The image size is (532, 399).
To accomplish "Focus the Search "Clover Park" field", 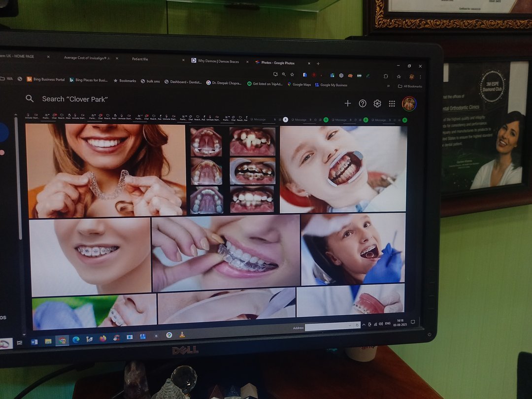I will [x=75, y=99].
